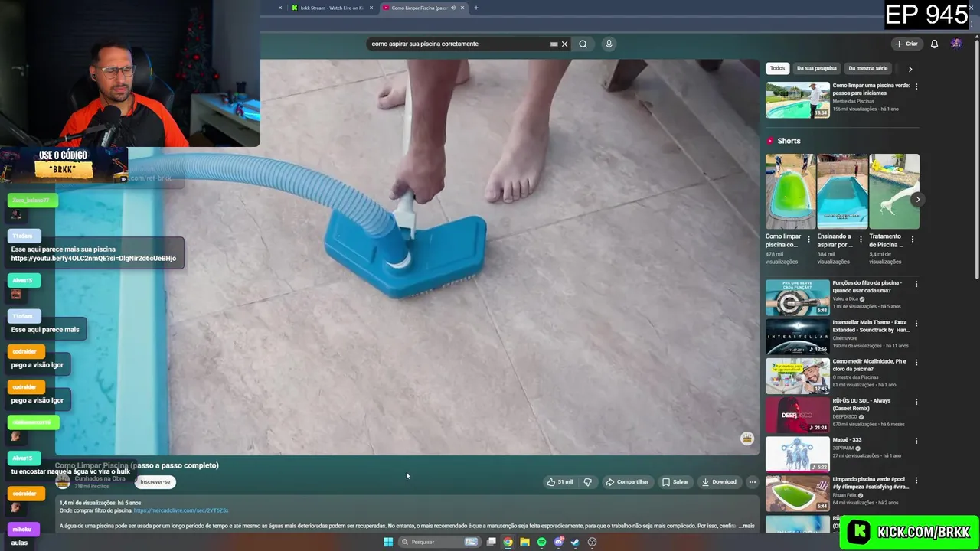
Task: Click the Download button
Action: (x=719, y=482)
